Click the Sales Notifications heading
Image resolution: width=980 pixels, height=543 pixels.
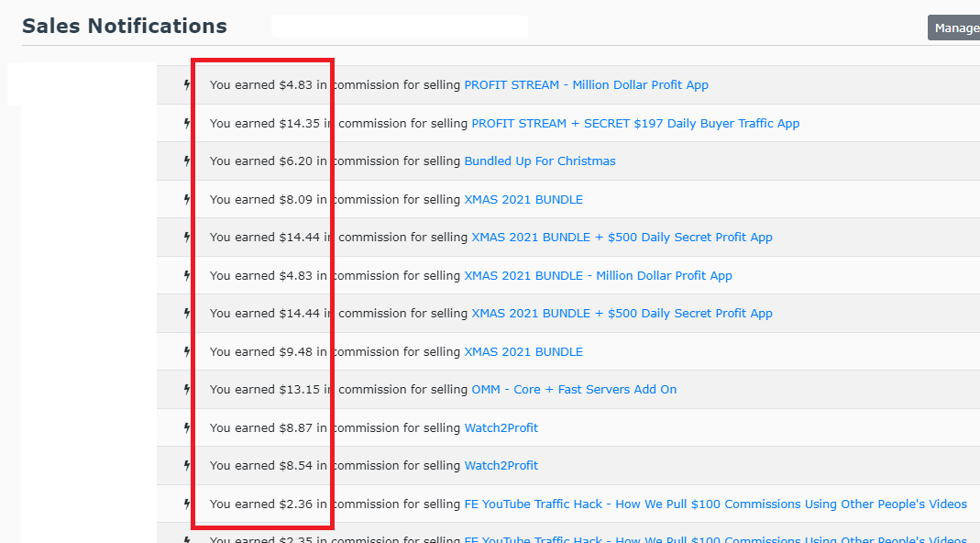125,27
